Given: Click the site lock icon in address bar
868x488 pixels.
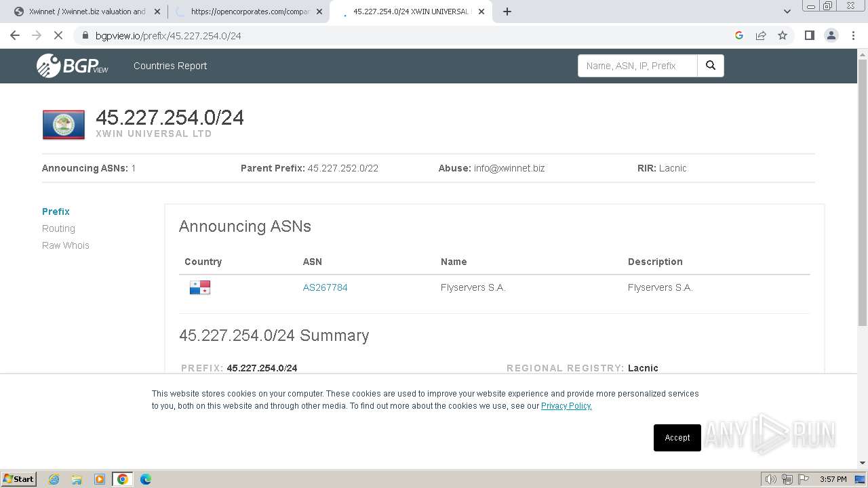Looking at the screenshot, I should coord(85,35).
